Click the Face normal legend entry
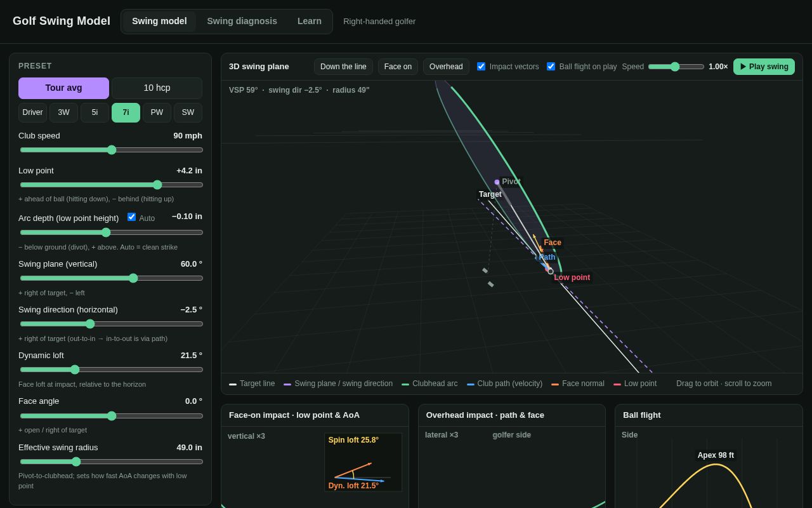The width and height of the screenshot is (812, 508). pos(578,384)
